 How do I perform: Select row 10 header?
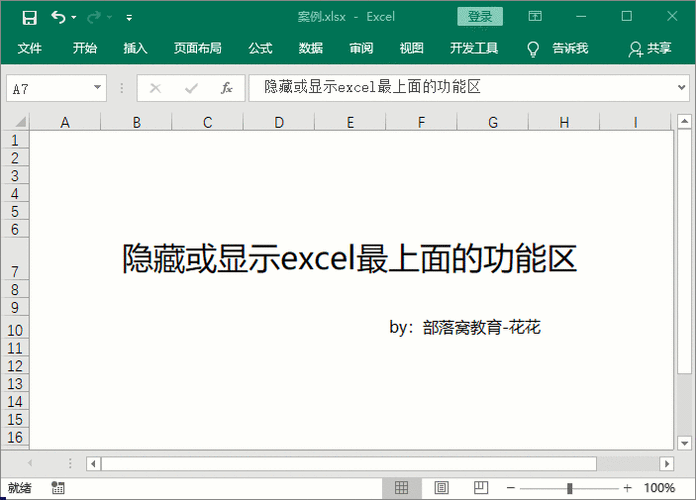[x=15, y=328]
